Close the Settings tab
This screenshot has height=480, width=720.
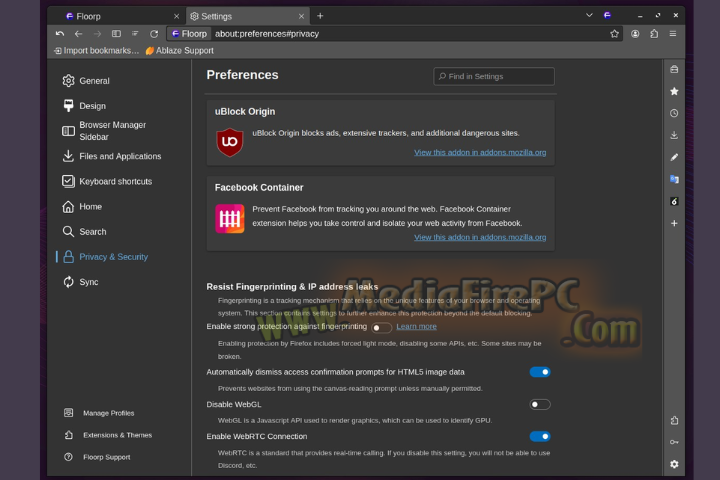[301, 16]
